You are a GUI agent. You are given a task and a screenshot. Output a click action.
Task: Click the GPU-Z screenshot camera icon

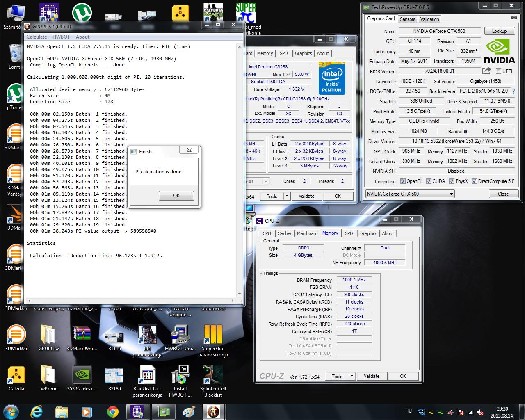(514, 18)
